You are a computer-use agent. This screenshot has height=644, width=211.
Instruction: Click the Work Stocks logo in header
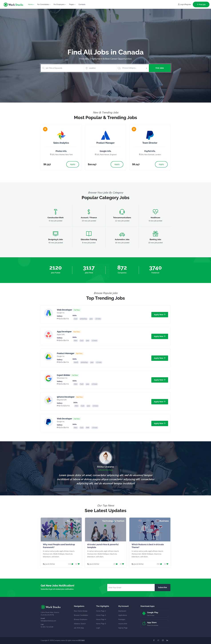point(14,4)
